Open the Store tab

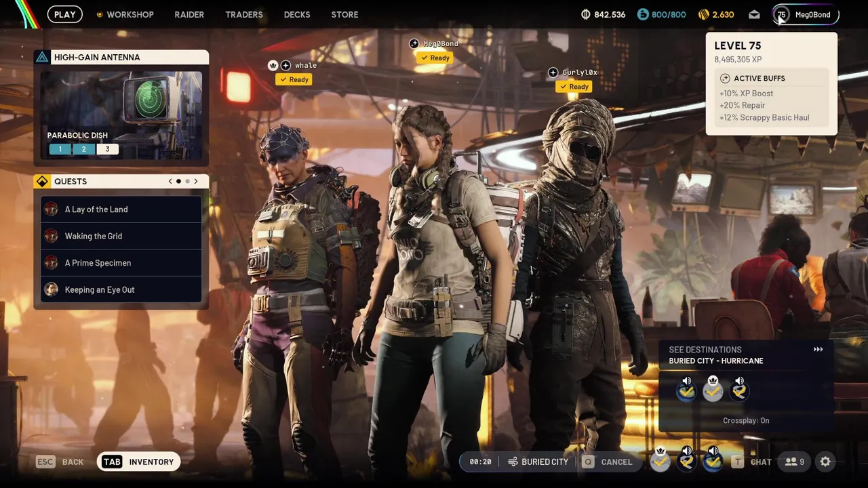344,14
